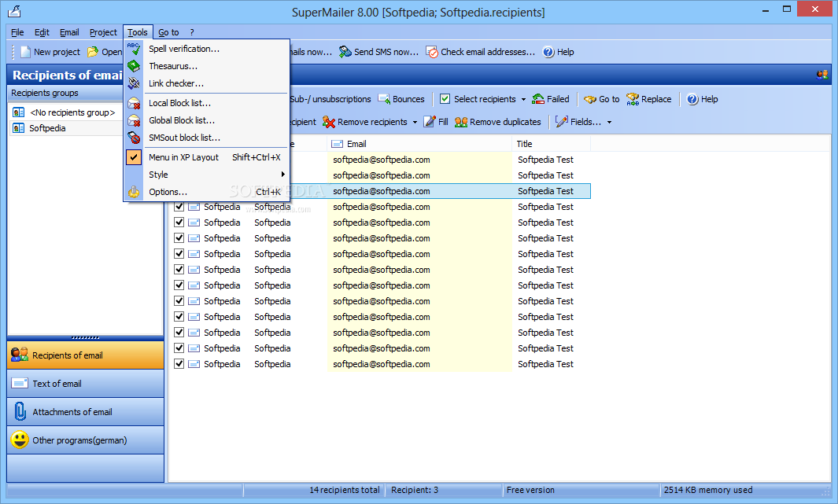Click the Link checker chain icon
Screen dimensions: 838x504
pos(134,83)
